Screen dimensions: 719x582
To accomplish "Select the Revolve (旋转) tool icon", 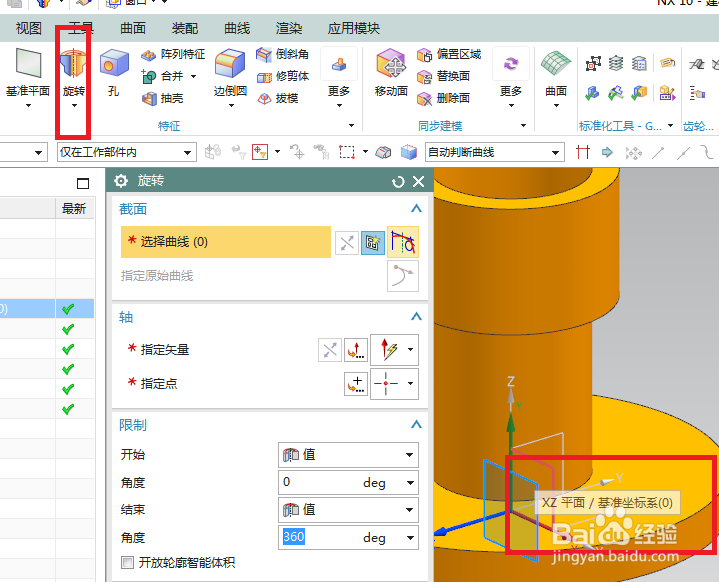I will click(x=73, y=63).
